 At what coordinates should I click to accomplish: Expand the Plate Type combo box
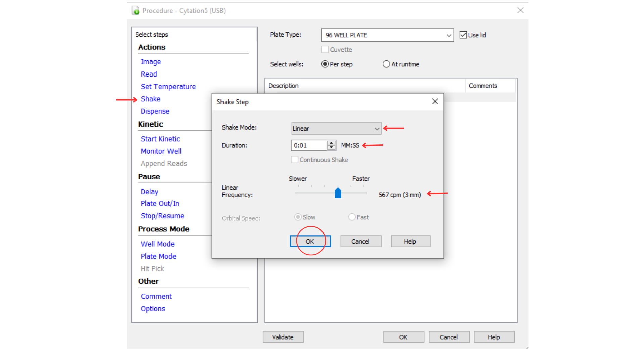point(387,35)
